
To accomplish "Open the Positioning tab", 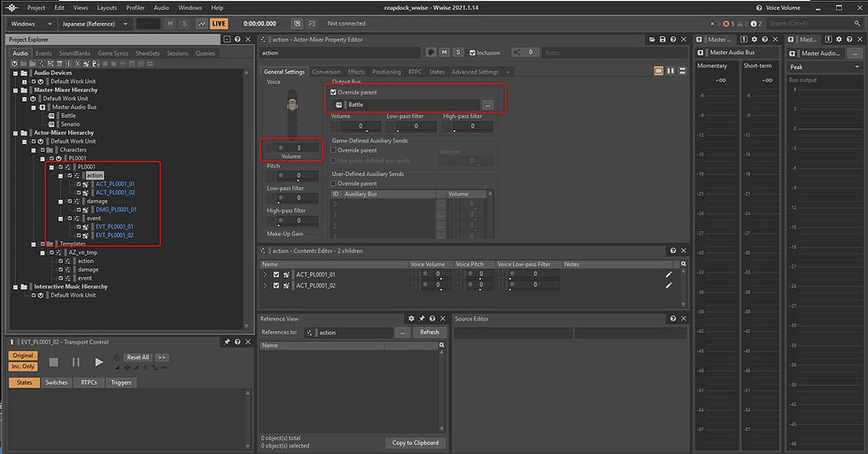I will pyautogui.click(x=386, y=72).
